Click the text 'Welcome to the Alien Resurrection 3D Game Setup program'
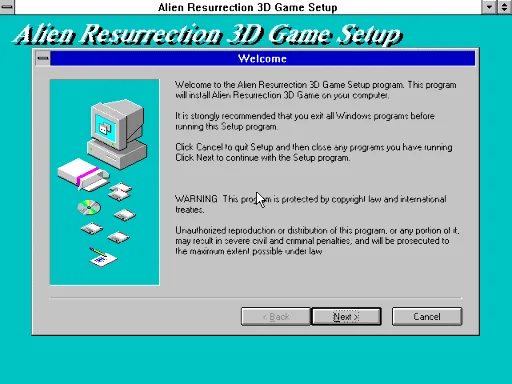The width and height of the screenshot is (512, 384). tap(289, 85)
